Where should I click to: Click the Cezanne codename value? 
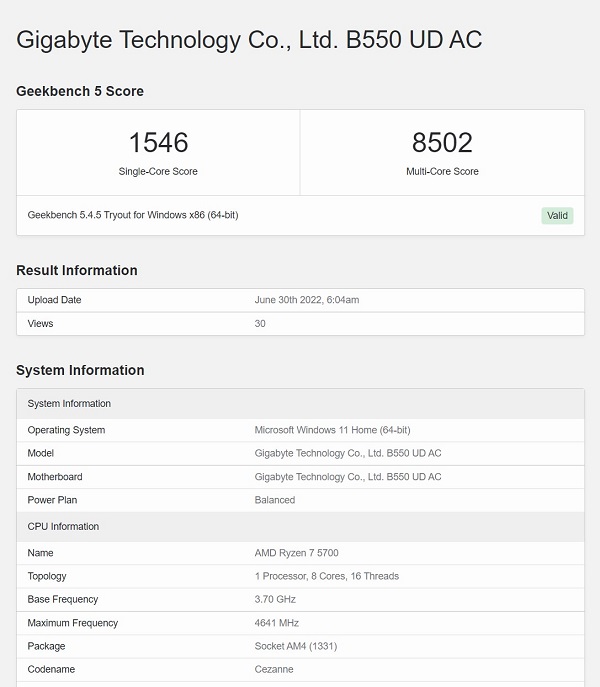click(x=274, y=669)
